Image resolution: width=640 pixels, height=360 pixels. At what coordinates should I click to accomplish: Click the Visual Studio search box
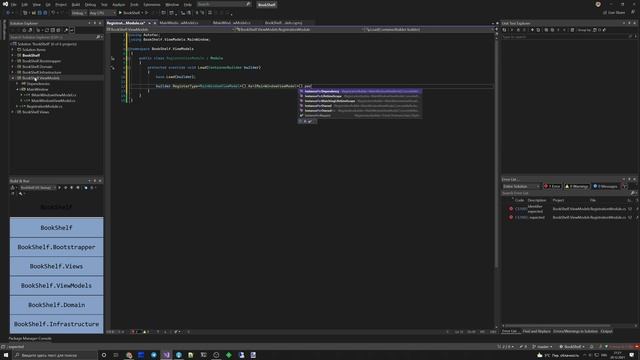pos(224,4)
